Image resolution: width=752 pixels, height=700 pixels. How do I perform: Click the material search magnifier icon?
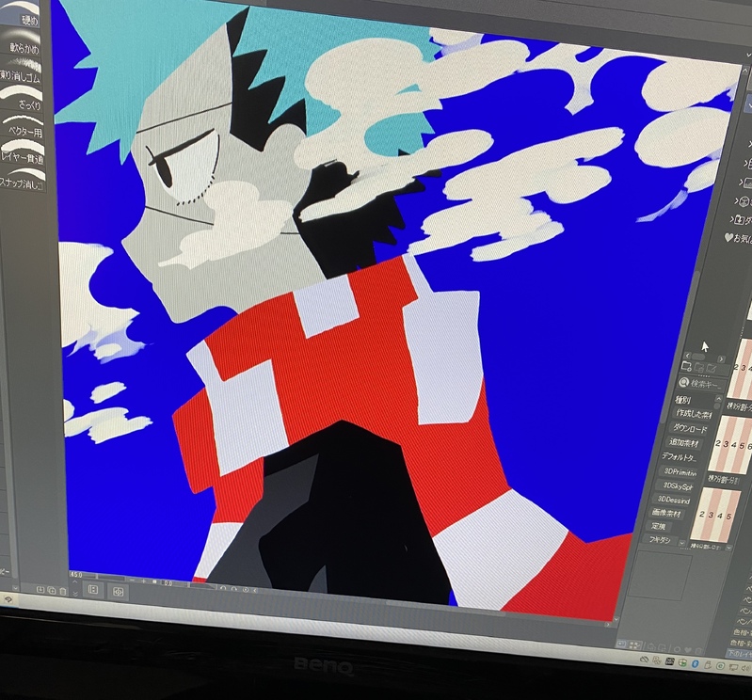point(683,383)
